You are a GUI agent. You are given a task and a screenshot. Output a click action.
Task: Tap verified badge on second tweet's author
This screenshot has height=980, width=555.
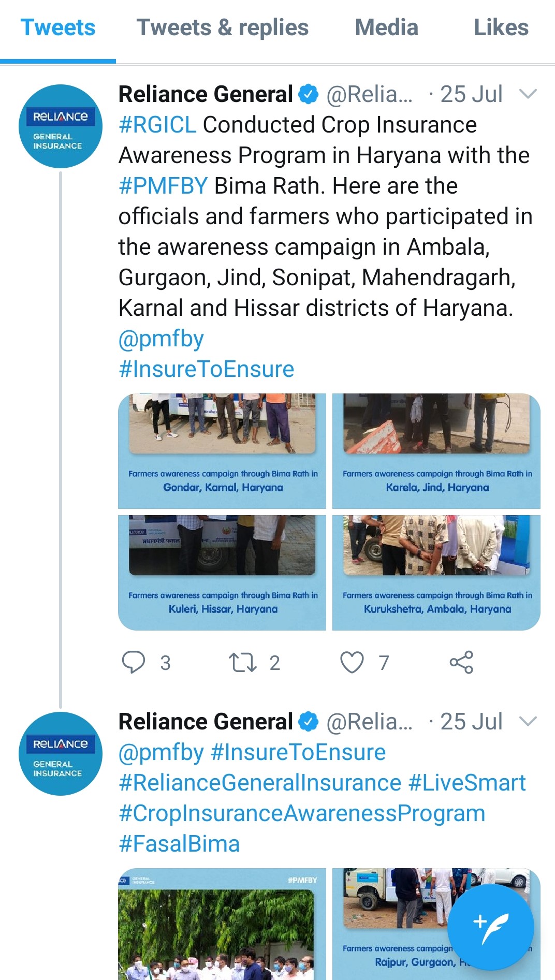click(x=309, y=722)
